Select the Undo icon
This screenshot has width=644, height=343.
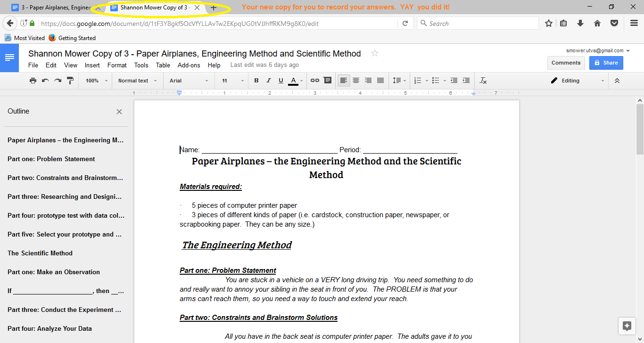[45, 81]
